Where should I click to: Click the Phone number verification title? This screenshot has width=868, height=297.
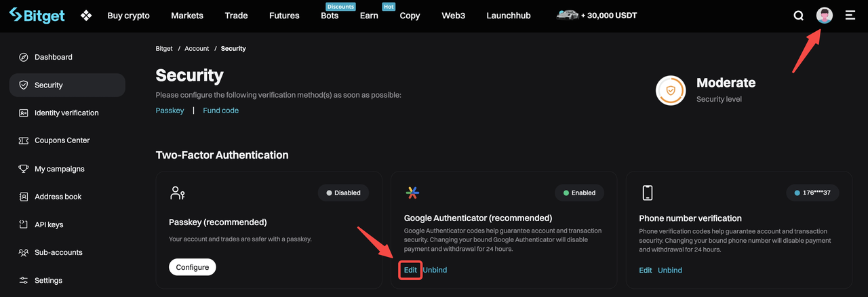(x=690, y=218)
